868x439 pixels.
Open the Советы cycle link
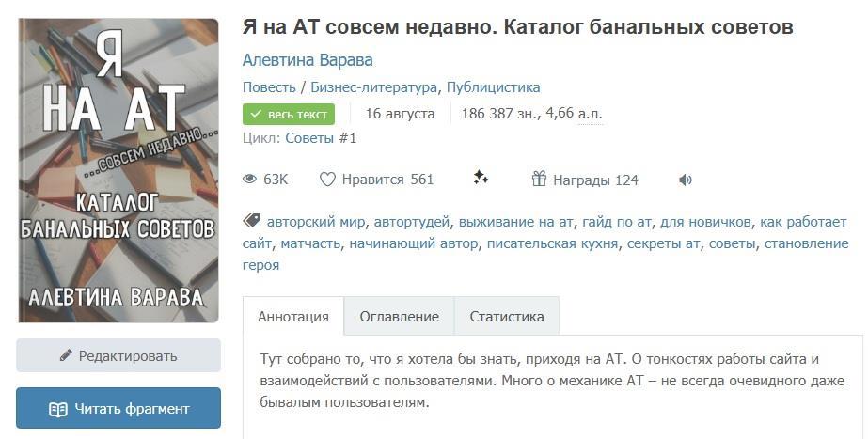pos(310,138)
